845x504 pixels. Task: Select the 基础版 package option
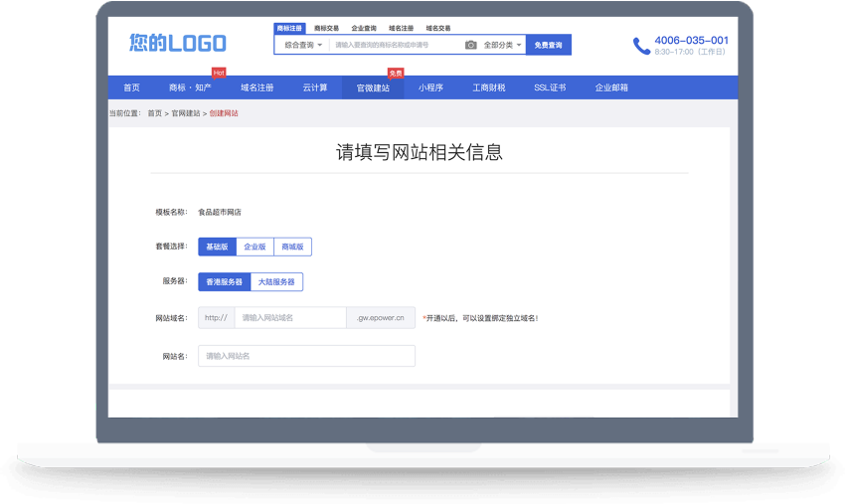[x=217, y=247]
